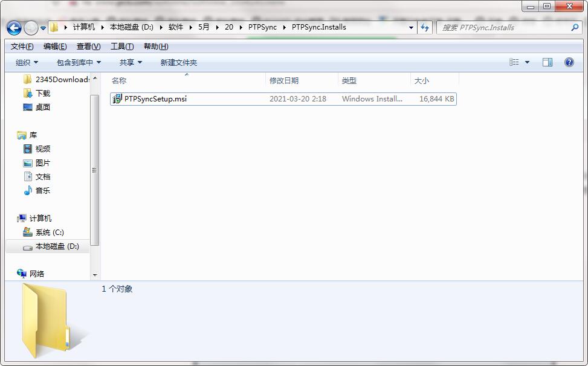Open the address bar history dropdown
This screenshot has width=588, height=366.
(411, 27)
